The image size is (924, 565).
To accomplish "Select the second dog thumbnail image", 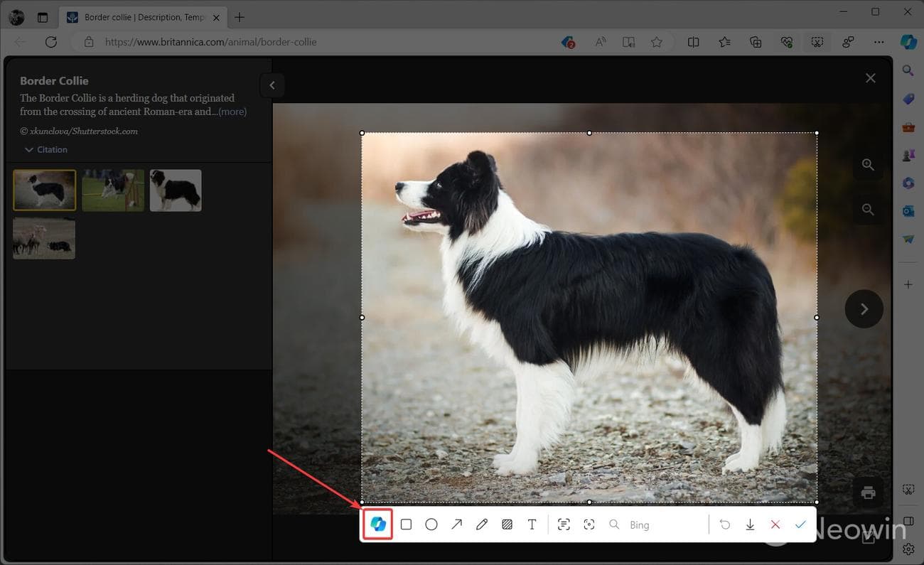I will coord(113,190).
